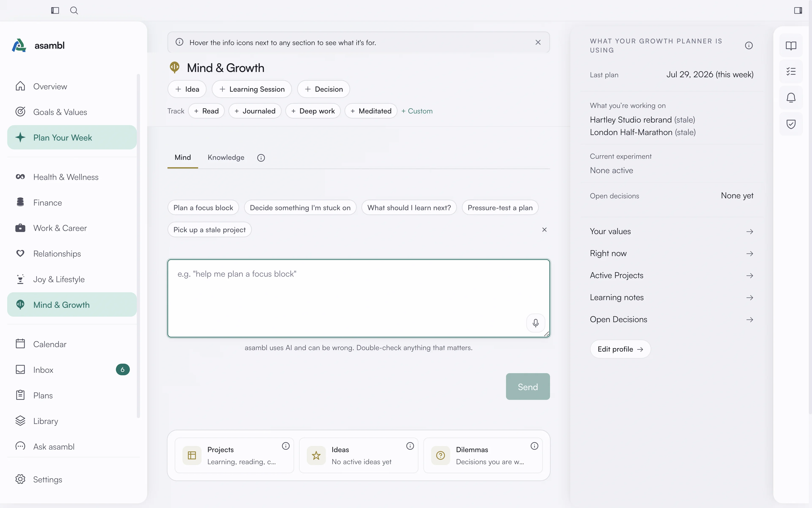
Task: Open Goals & Values in the sidebar
Action: pos(72,112)
